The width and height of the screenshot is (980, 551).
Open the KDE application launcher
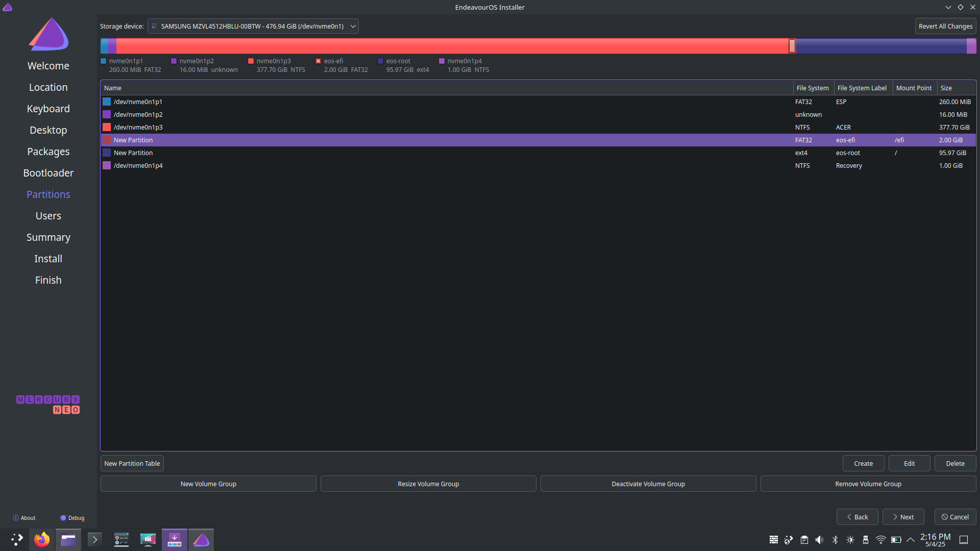point(17,539)
